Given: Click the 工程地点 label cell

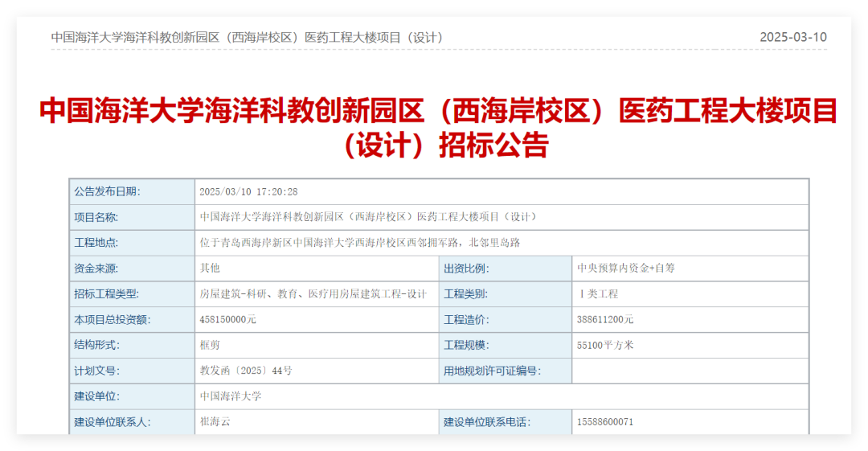Looking at the screenshot, I should [x=132, y=243].
